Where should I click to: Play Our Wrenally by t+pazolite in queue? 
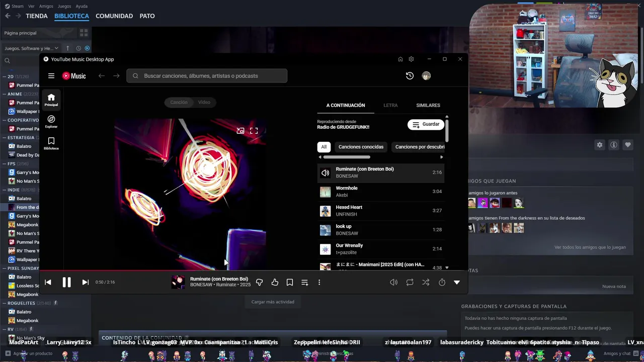coord(381,249)
